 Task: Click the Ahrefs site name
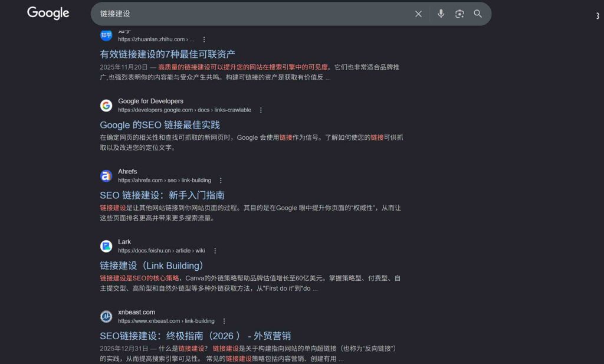tap(127, 172)
